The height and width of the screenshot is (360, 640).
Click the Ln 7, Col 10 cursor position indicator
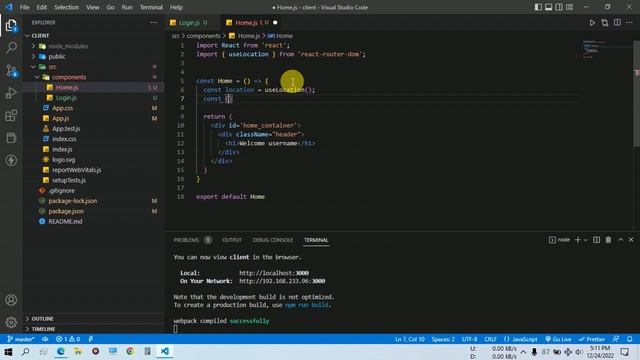(x=409, y=339)
